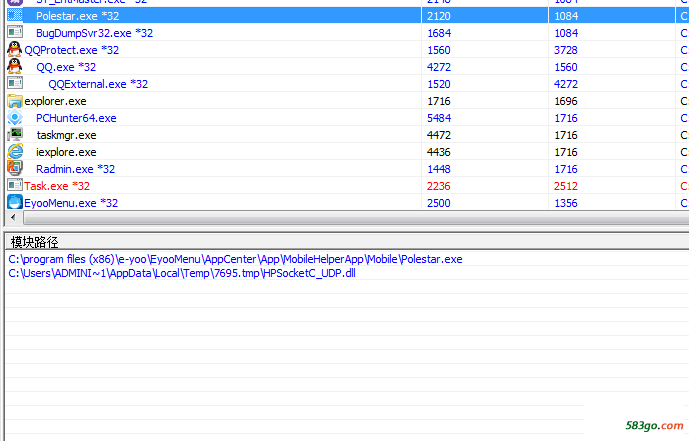Click PID 4272 of QQ.exe
The height and width of the screenshot is (441, 689).
[439, 67]
